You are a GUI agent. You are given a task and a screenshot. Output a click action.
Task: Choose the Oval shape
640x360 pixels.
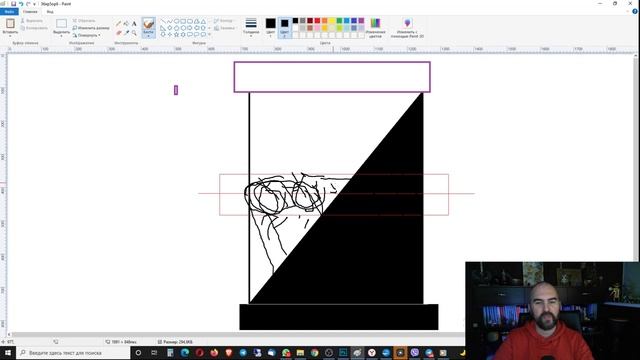point(176,21)
